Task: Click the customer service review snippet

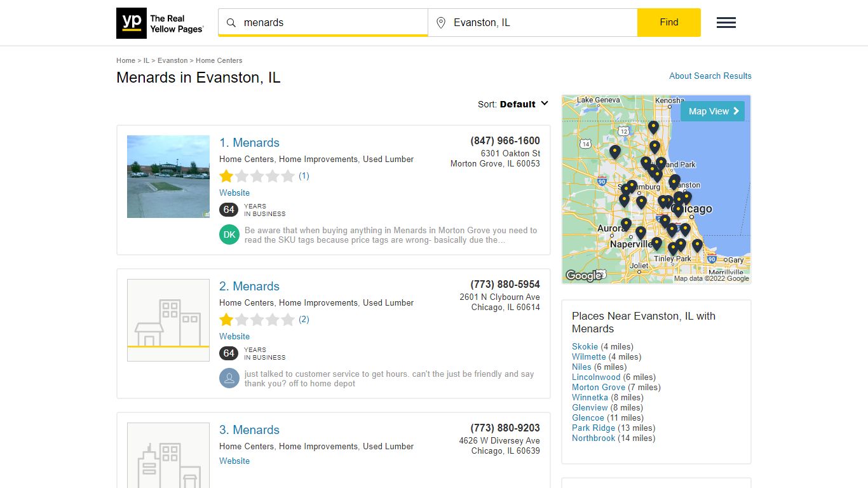Action: pyautogui.click(x=389, y=379)
